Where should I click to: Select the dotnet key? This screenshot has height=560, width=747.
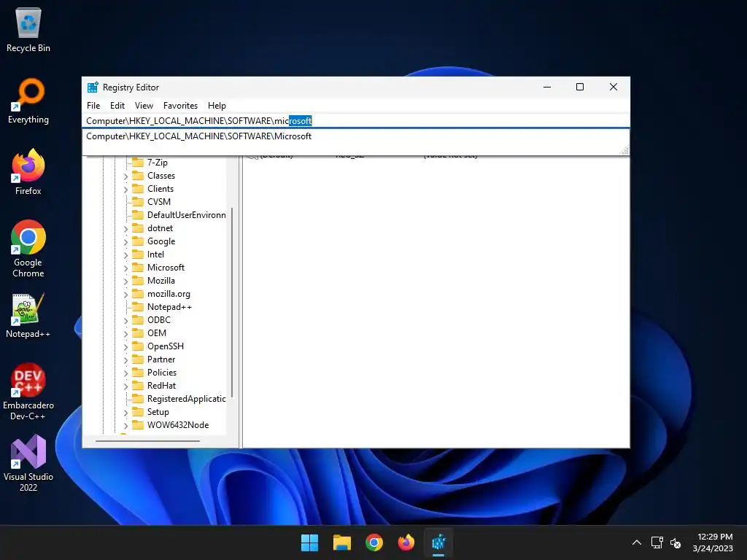(x=160, y=228)
